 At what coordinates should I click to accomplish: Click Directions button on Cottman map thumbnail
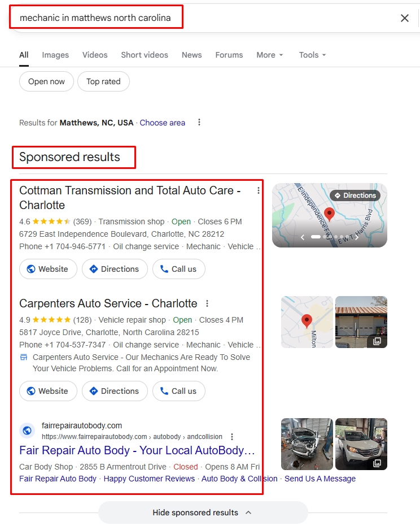click(355, 196)
